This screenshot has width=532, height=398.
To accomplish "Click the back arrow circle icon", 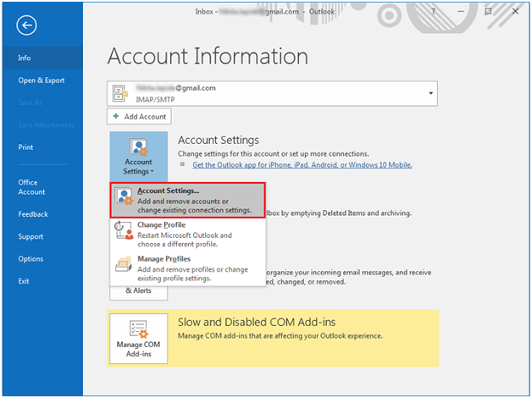I will (x=26, y=25).
